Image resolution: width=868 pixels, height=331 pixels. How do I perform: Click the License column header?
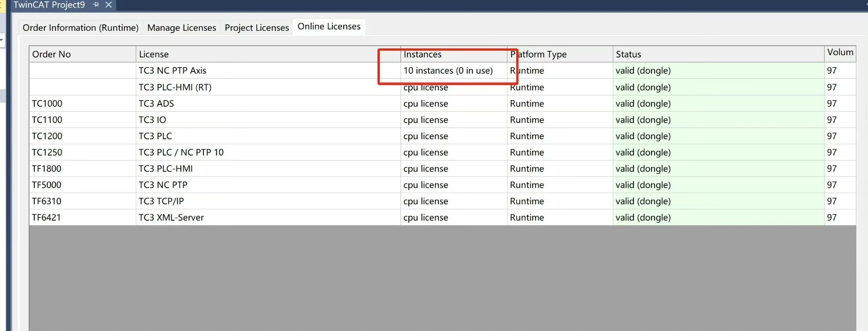268,54
